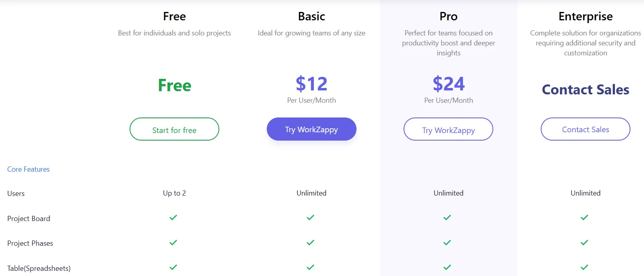Open the Core Features section link

[x=28, y=169]
